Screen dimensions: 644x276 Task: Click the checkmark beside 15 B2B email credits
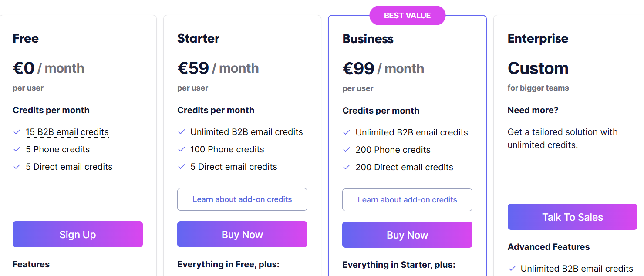pyautogui.click(x=17, y=131)
